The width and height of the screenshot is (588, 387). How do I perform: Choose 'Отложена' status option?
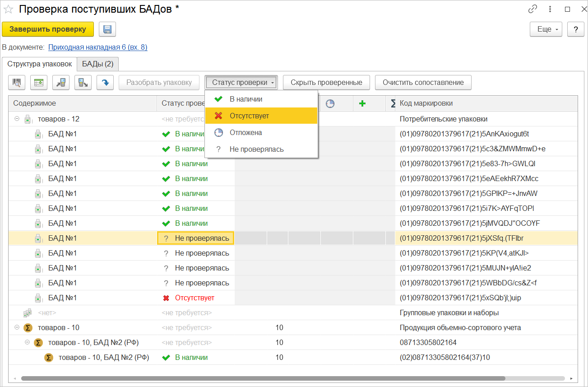click(x=245, y=133)
